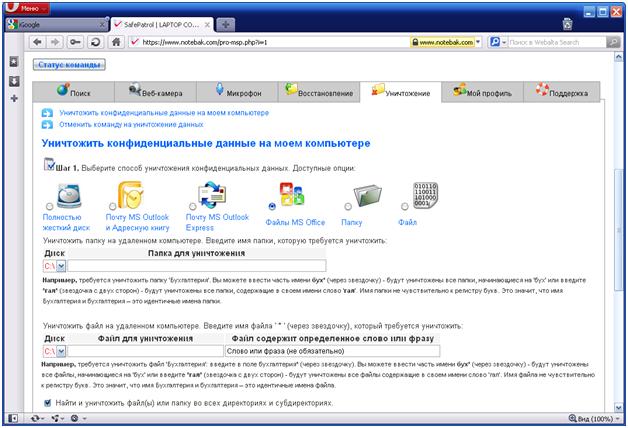Click the scrollbar up arrow

pos(618,57)
